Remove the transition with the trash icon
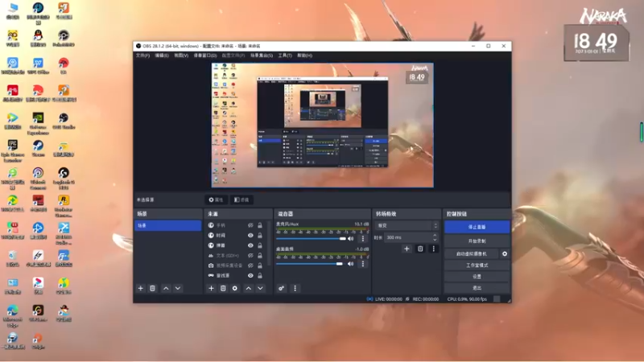644x362 pixels. click(x=420, y=249)
